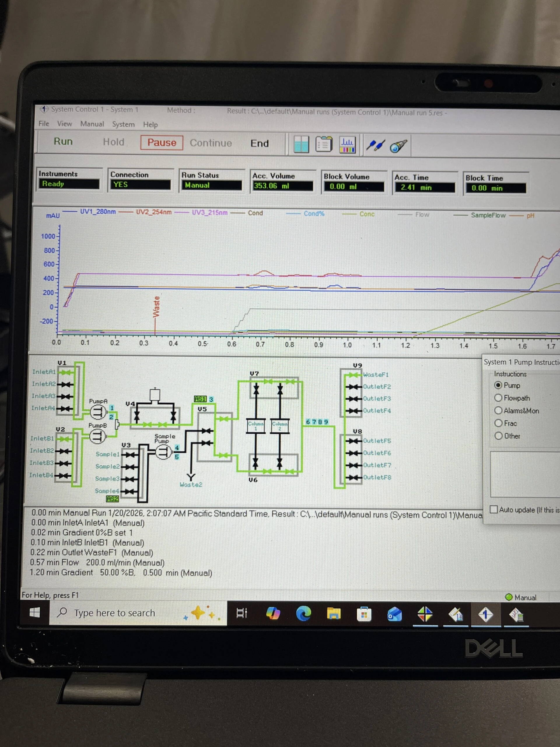This screenshot has width=560, height=747.
Task: Click the cyan window-panes layout icon
Action: [301, 144]
